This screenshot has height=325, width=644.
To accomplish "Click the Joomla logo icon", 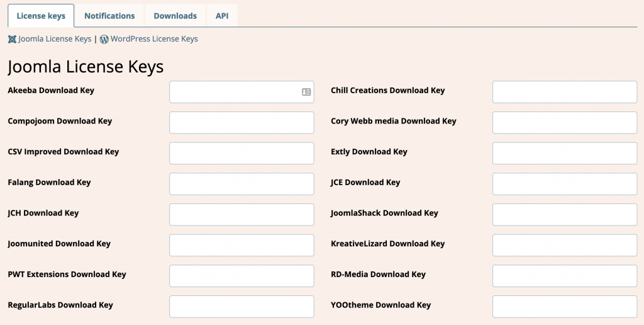I will click(x=12, y=39).
